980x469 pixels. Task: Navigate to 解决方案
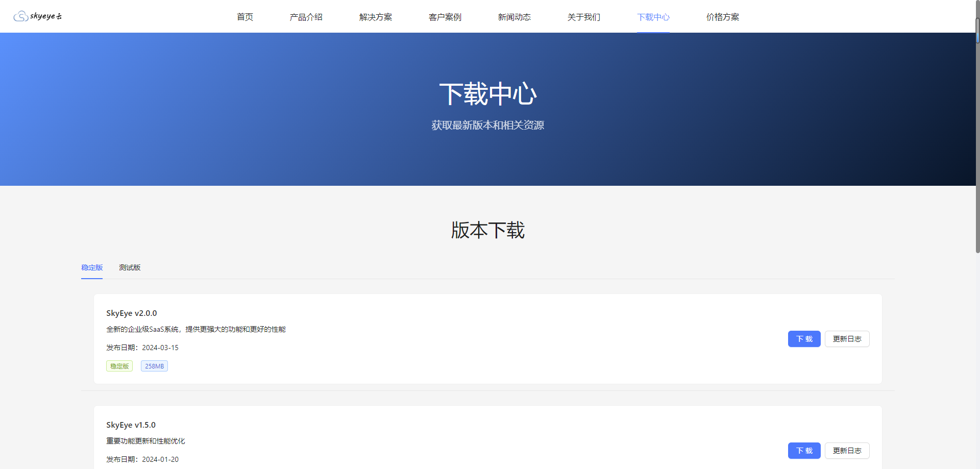point(375,17)
